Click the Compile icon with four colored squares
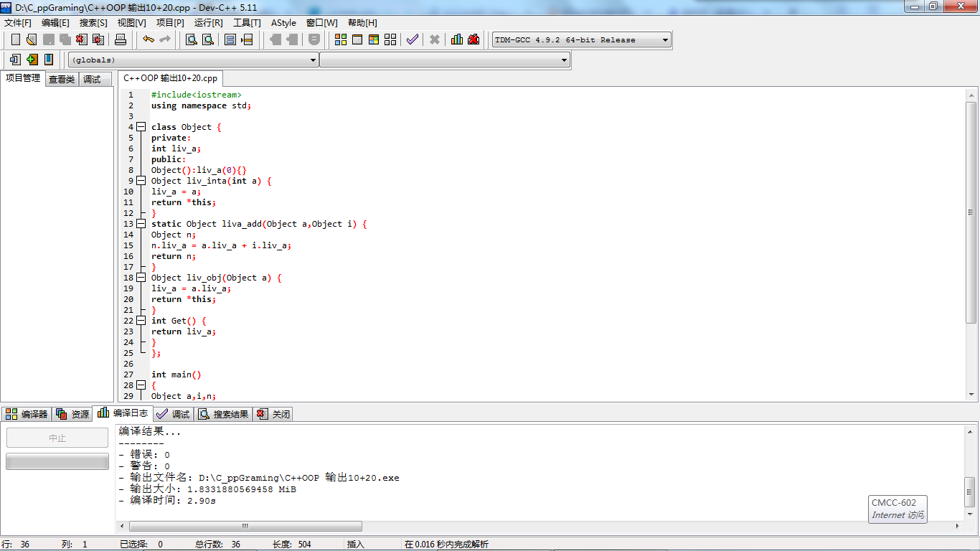The image size is (980, 551). coord(341,39)
